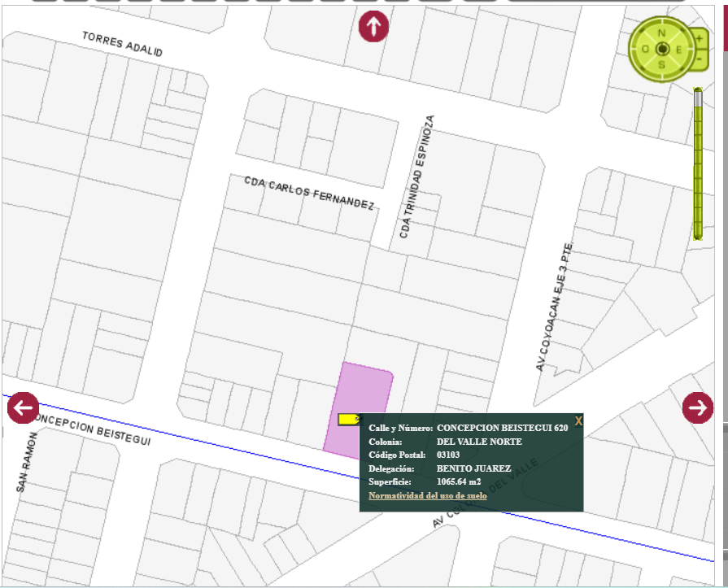Pan the map west with the left arrow

(24, 407)
